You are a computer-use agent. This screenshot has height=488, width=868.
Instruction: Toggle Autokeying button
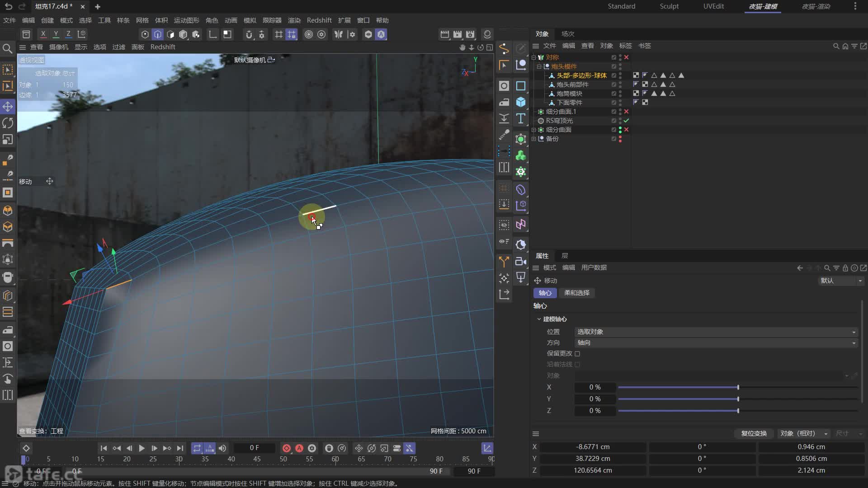coord(299,448)
